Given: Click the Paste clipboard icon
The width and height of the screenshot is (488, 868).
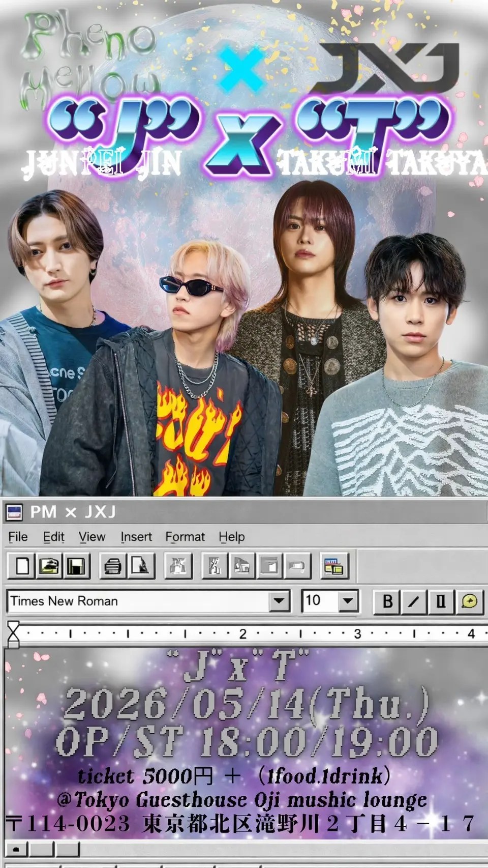Looking at the screenshot, I should [269, 566].
